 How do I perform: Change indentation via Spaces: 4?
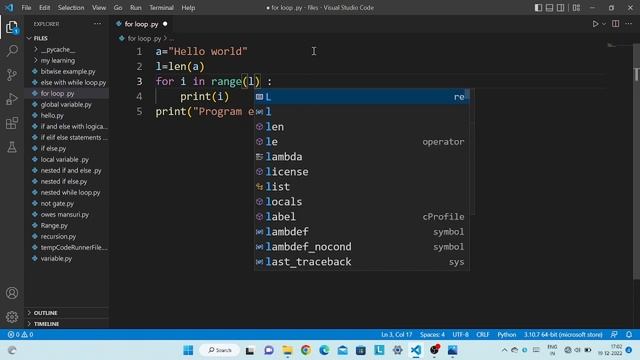pyautogui.click(x=432, y=334)
